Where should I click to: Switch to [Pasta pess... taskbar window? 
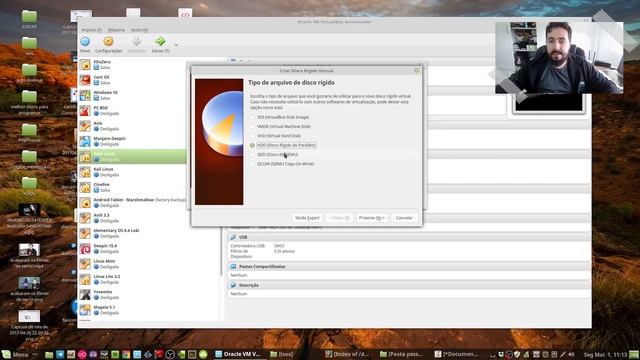click(x=401, y=354)
